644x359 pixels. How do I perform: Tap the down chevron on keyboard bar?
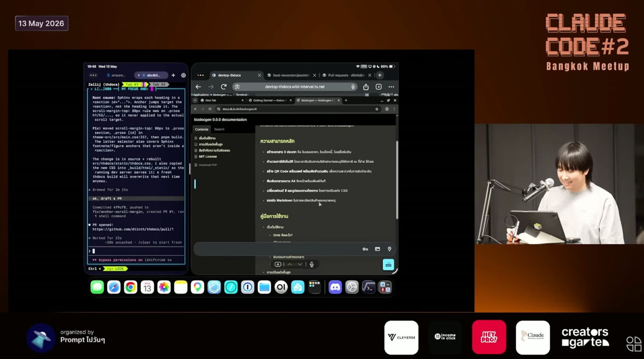(x=300, y=265)
